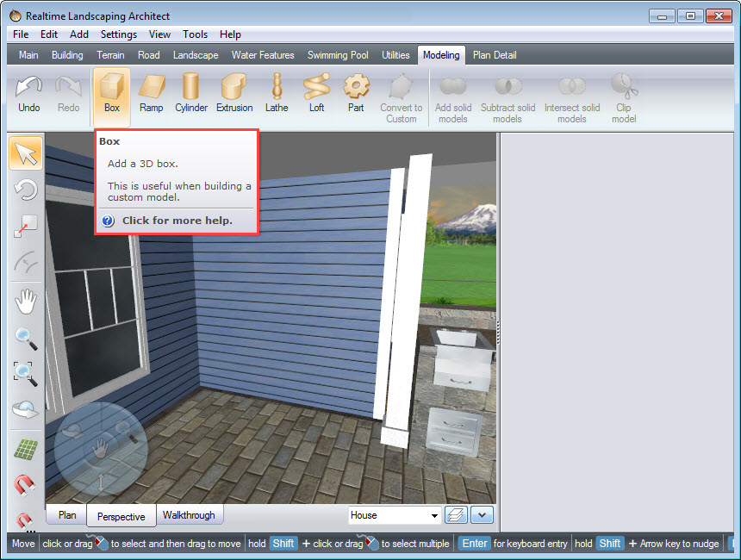
Task: Select the magnifier zoom tool
Action: click(x=26, y=339)
